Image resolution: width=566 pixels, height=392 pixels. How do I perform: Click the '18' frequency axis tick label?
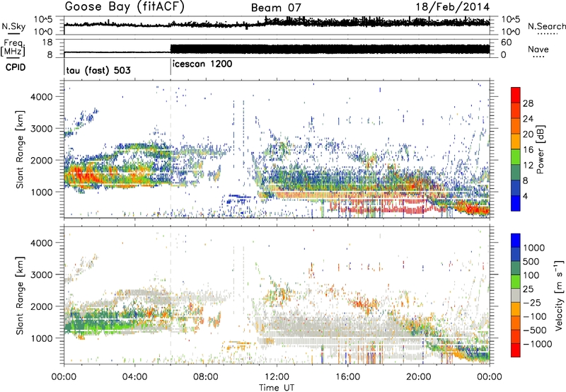point(47,42)
